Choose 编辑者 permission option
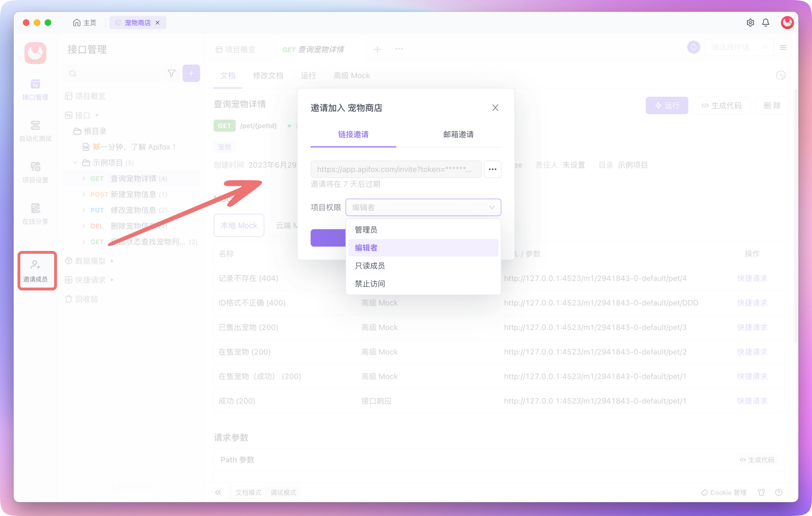812x516 pixels. [423, 248]
